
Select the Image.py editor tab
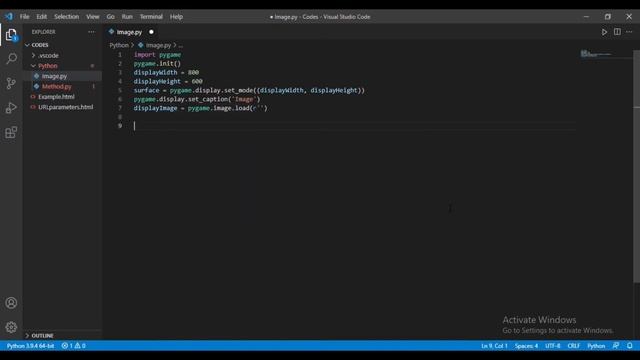[129, 32]
